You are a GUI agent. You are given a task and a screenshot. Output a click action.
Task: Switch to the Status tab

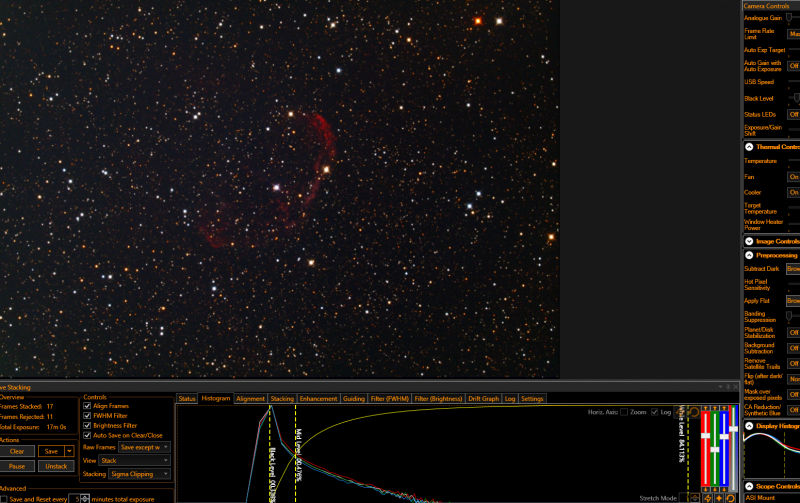187,398
